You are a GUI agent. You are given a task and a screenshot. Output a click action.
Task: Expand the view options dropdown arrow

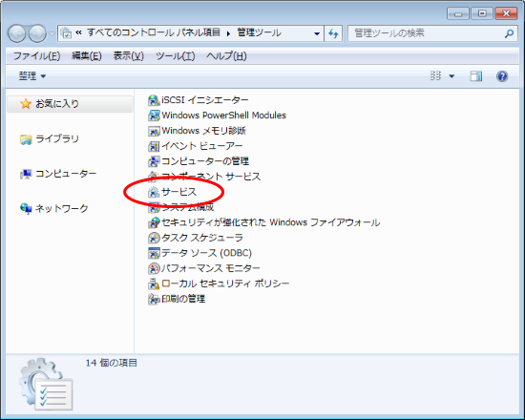[x=451, y=76]
